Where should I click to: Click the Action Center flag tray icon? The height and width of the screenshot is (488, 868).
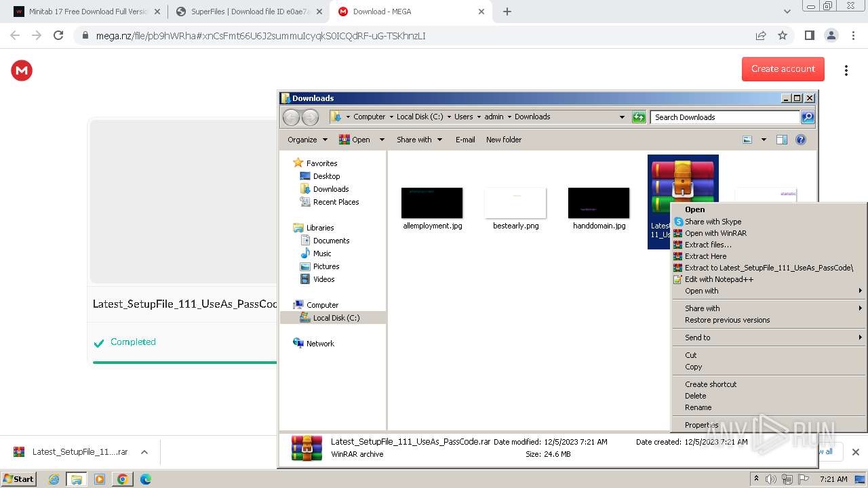click(x=804, y=479)
